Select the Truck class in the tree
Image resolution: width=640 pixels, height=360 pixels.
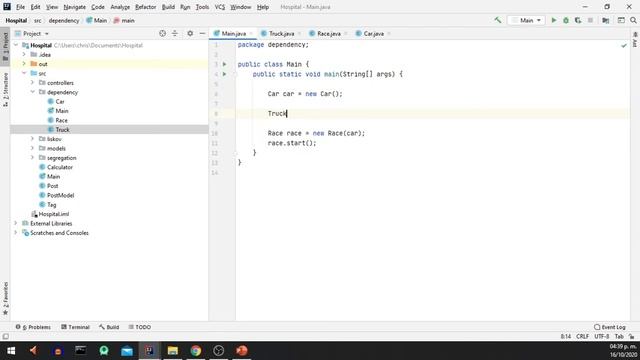(62, 129)
